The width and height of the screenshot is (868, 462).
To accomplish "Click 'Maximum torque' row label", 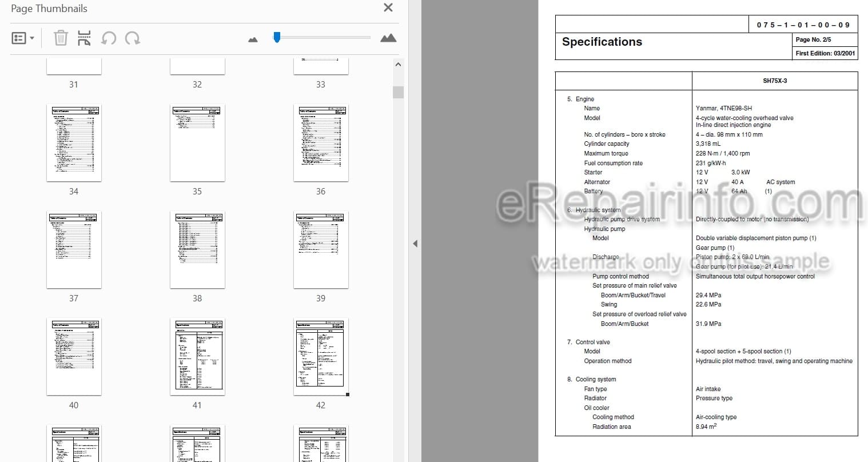I will (606, 153).
